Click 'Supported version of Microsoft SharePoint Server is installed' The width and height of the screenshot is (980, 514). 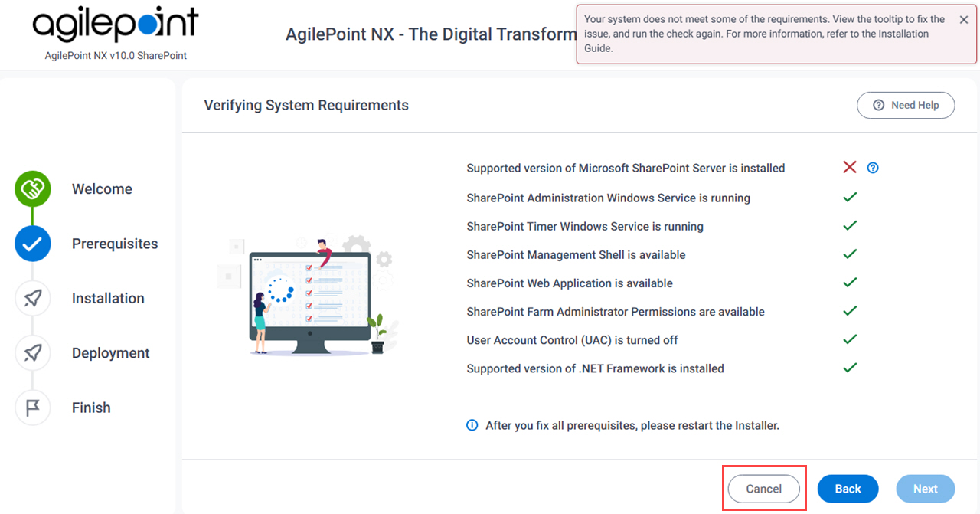click(626, 168)
